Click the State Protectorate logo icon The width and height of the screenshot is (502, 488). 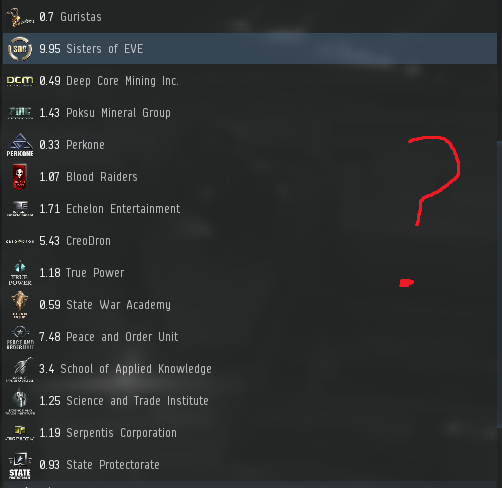pos(20,465)
